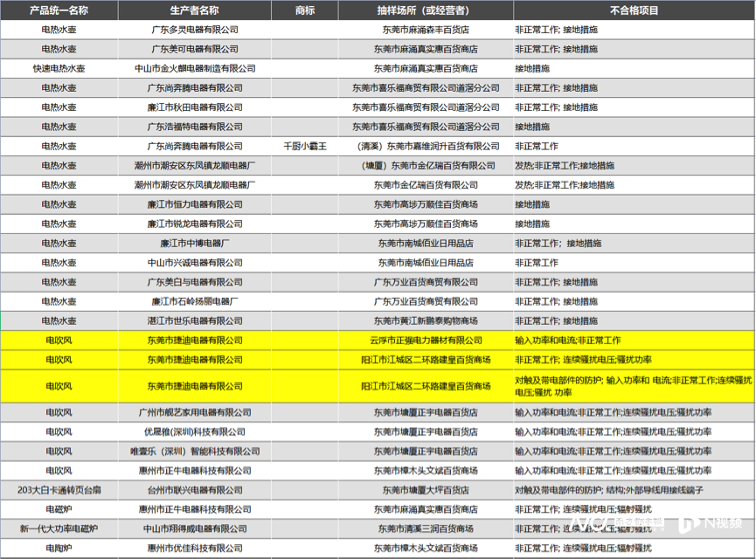Click the trademark cell 千厨小霸王
756x559 pixels.
(305, 146)
